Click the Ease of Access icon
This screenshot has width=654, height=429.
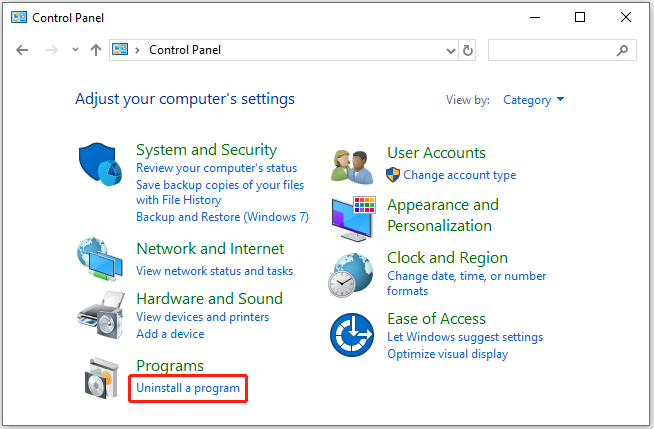point(352,335)
